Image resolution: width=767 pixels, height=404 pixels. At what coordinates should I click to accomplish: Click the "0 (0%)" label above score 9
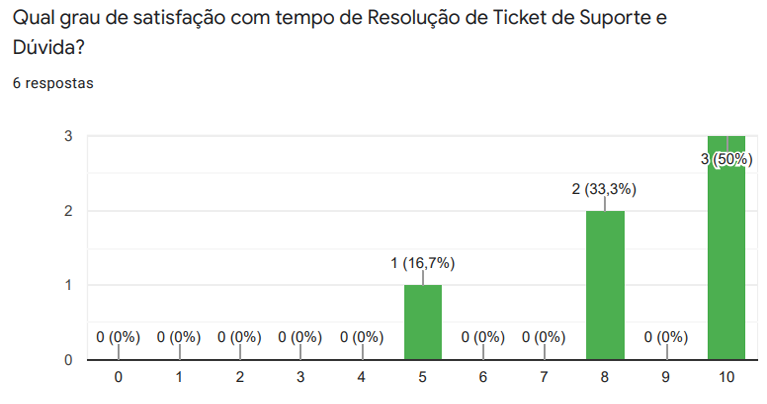[665, 337]
